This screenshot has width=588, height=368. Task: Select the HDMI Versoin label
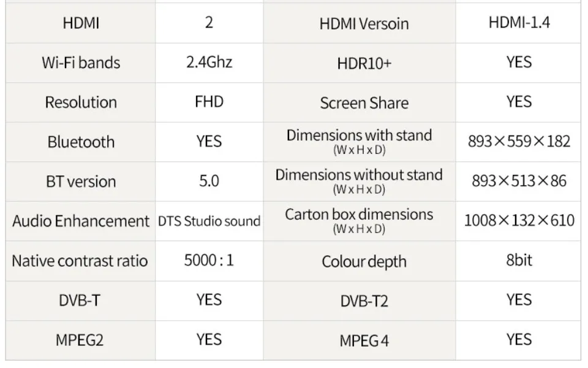pos(364,24)
